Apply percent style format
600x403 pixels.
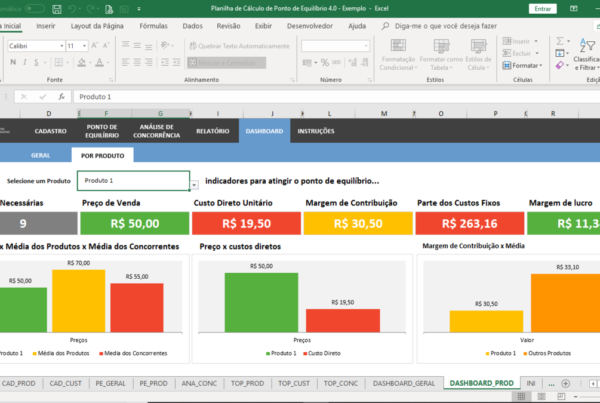pyautogui.click(x=325, y=62)
